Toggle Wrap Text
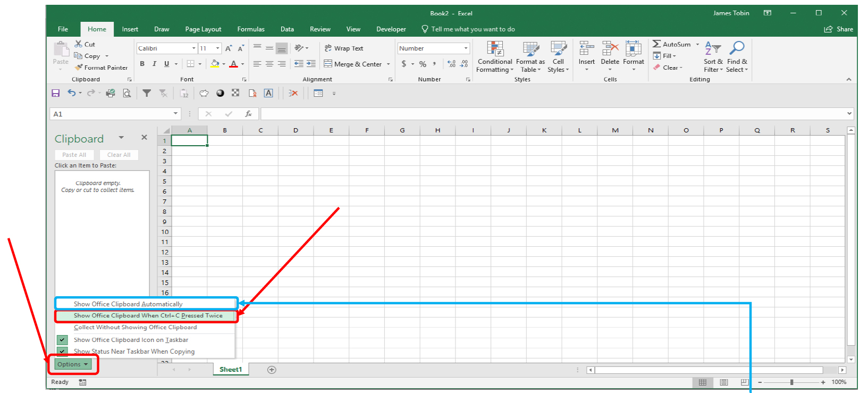The image size is (868, 393). tap(344, 48)
